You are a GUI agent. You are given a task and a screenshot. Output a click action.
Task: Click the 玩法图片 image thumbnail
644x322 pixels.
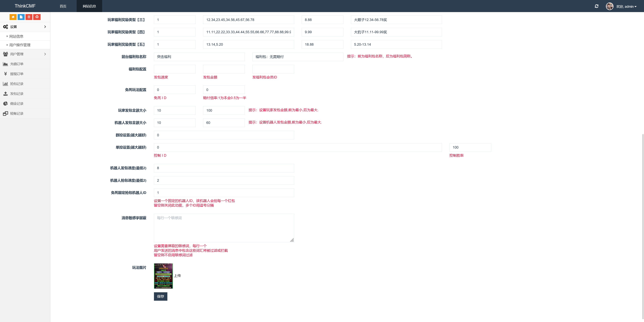[x=163, y=276]
